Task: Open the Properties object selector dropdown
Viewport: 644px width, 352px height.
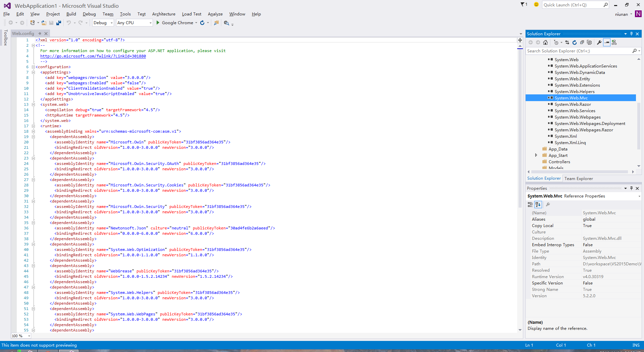Action: 639,196
